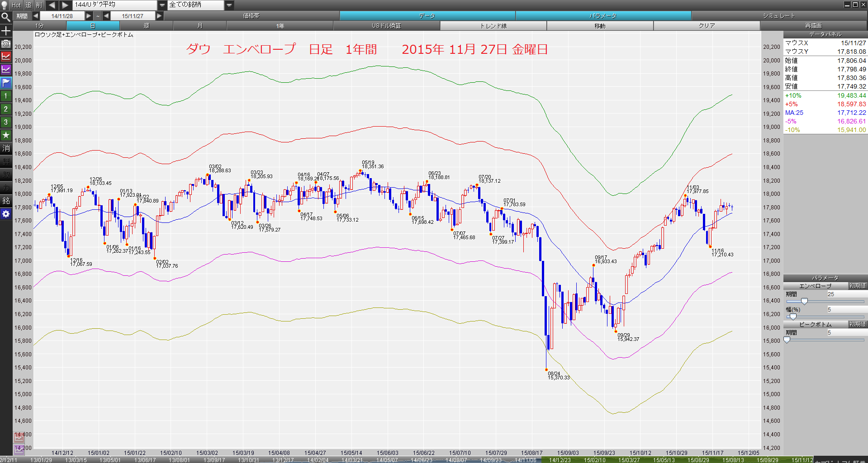Click the 08/24 15,370.33 bottom marker

point(547,370)
